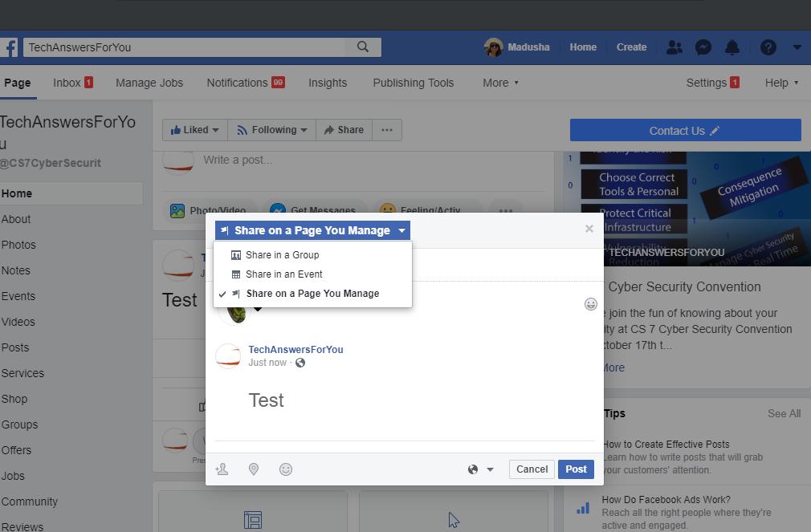The height and width of the screenshot is (532, 811).
Task: Open Notes in the left sidebar
Action: (15, 270)
